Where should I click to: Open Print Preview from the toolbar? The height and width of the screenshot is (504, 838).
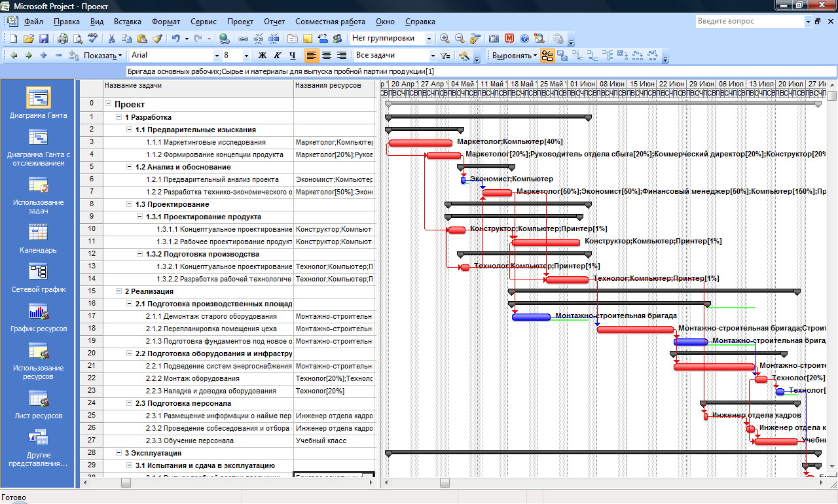click(x=78, y=39)
